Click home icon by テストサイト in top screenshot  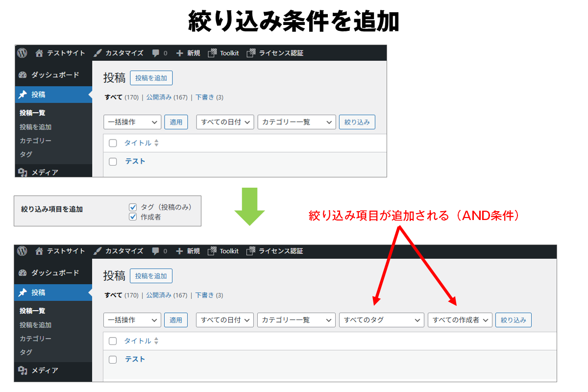39,53
